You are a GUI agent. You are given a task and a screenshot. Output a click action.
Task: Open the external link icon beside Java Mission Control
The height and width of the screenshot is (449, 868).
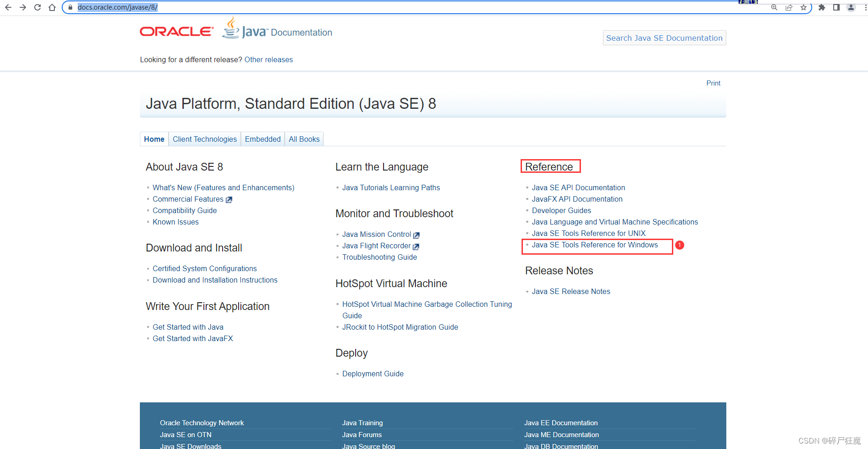416,235
